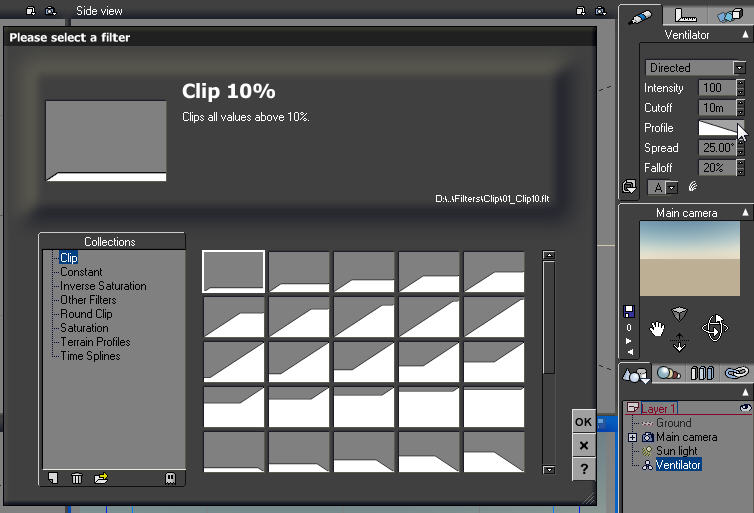The image size is (754, 513).
Task: Increase Intensity with its up stepper arrow
Action: click(741, 84)
